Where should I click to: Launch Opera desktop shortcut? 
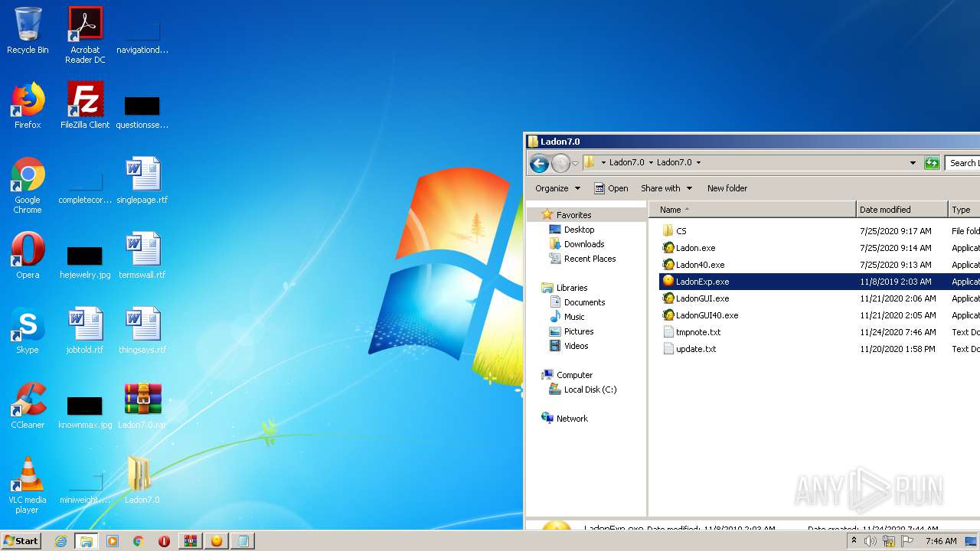[28, 256]
